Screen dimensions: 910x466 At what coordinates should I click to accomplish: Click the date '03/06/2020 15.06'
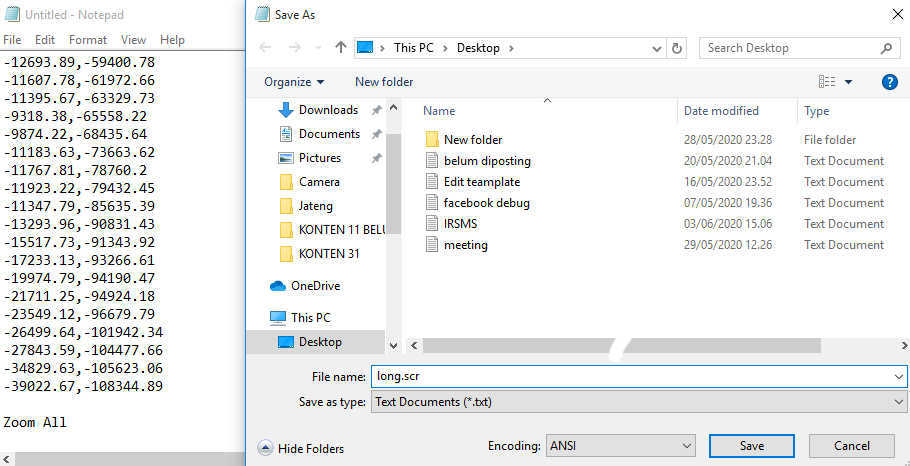(728, 224)
